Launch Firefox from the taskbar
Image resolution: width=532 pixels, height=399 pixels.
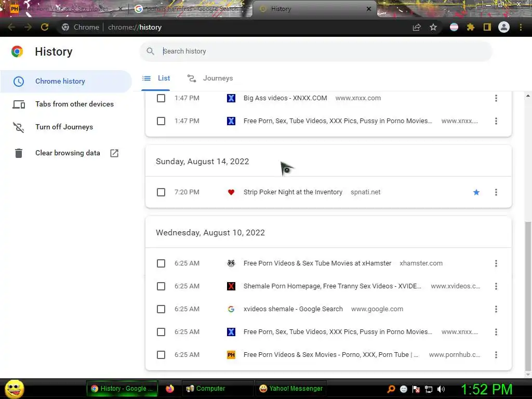[x=170, y=389]
